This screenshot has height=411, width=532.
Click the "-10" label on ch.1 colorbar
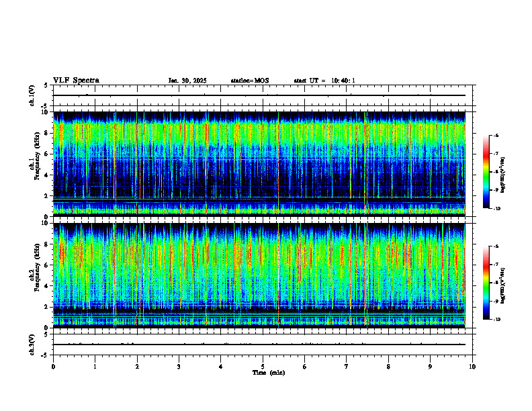[496, 209]
